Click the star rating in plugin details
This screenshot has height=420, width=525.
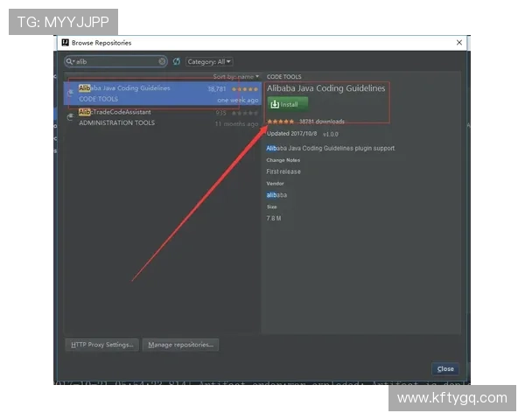pyautogui.click(x=280, y=122)
